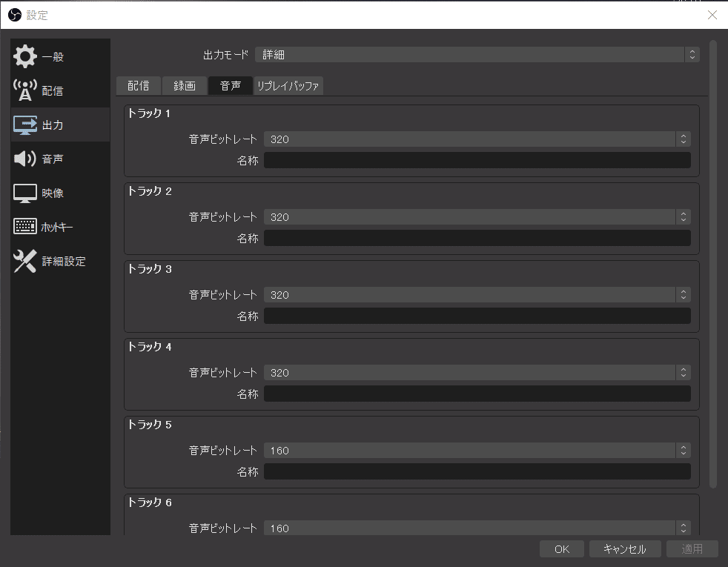
Task: Click the OBS logo in the title bar
Action: pyautogui.click(x=13, y=14)
